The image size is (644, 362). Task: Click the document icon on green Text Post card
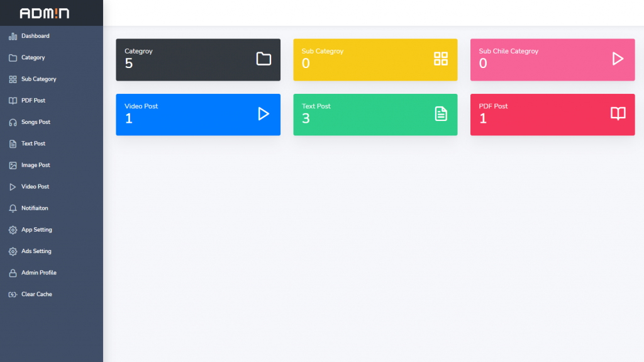coord(441,113)
